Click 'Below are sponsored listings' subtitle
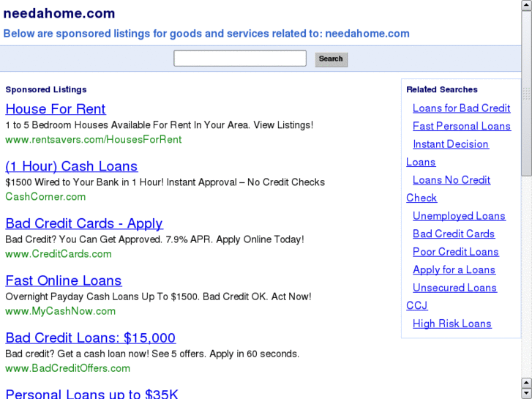This screenshot has width=532, height=399. coord(206,34)
